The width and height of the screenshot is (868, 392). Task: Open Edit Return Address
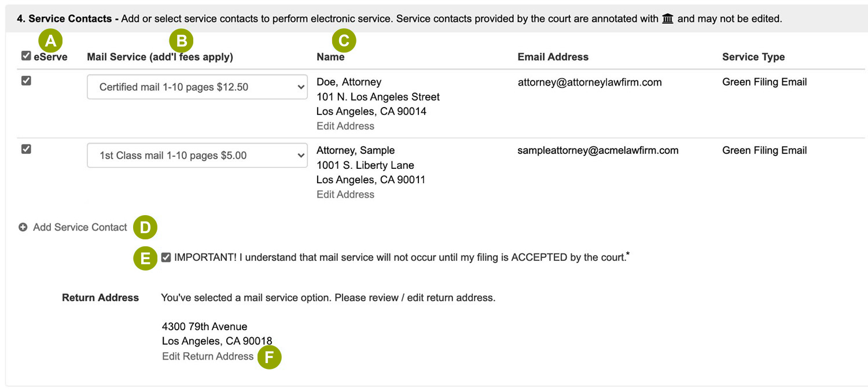208,356
